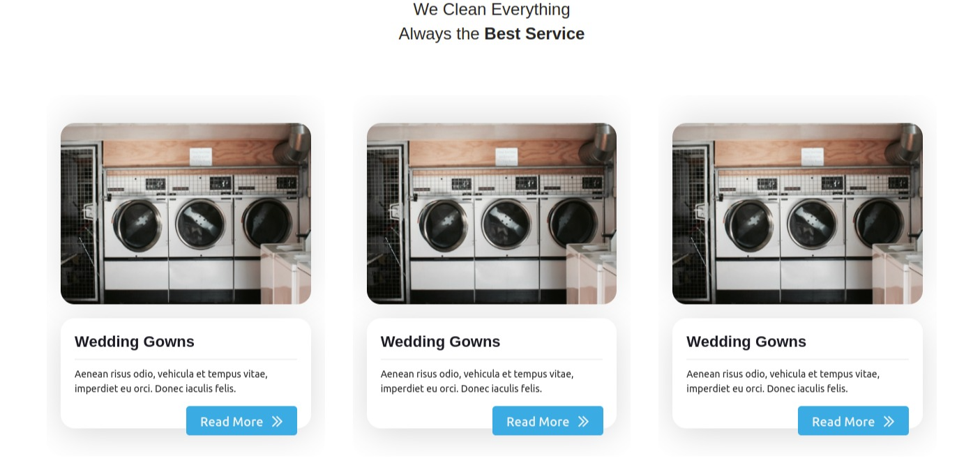Click the We Clean Everything heading
Image resolution: width=980 pixels, height=458 pixels.
tap(492, 10)
